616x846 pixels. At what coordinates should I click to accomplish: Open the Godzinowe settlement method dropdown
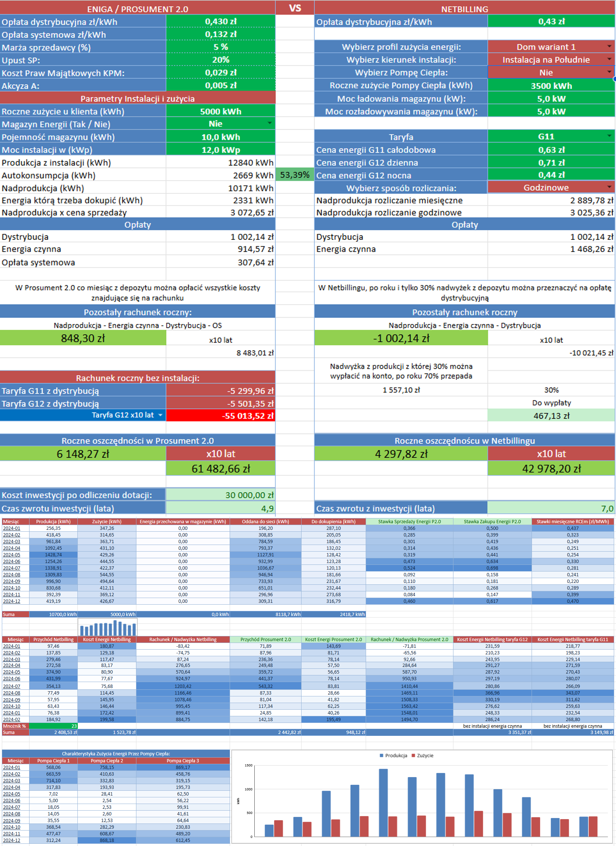tap(609, 187)
